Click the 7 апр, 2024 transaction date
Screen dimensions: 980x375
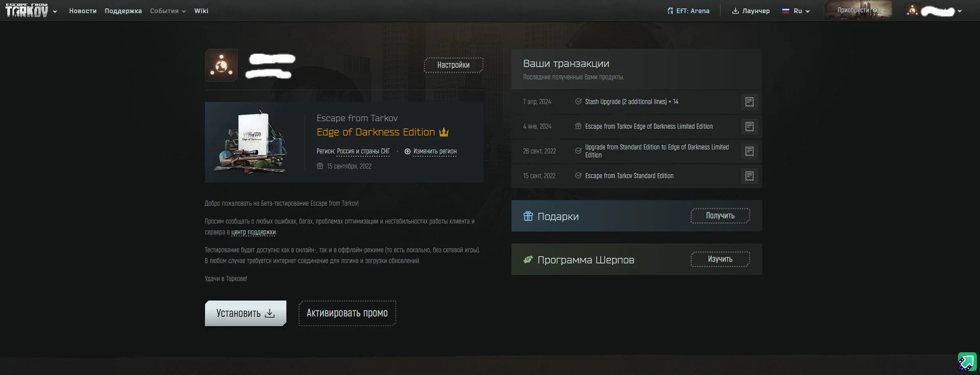(x=537, y=102)
